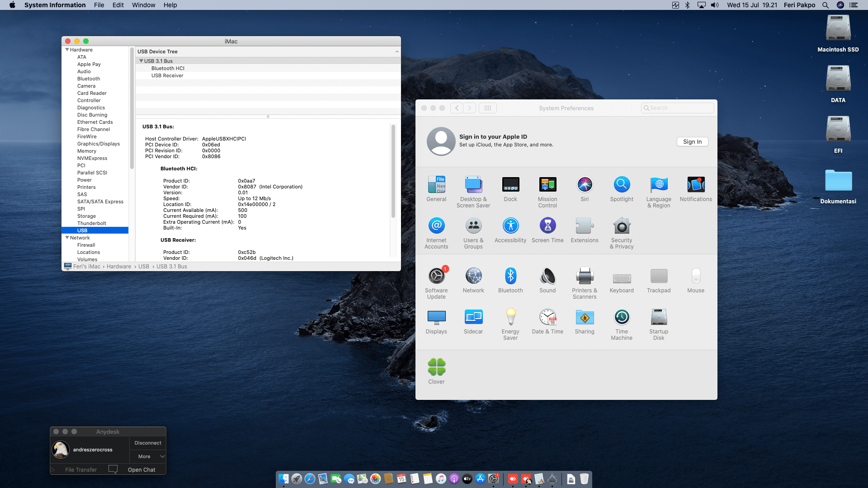Image resolution: width=868 pixels, height=488 pixels.
Task: Open Accessibility preferences
Action: (510, 230)
